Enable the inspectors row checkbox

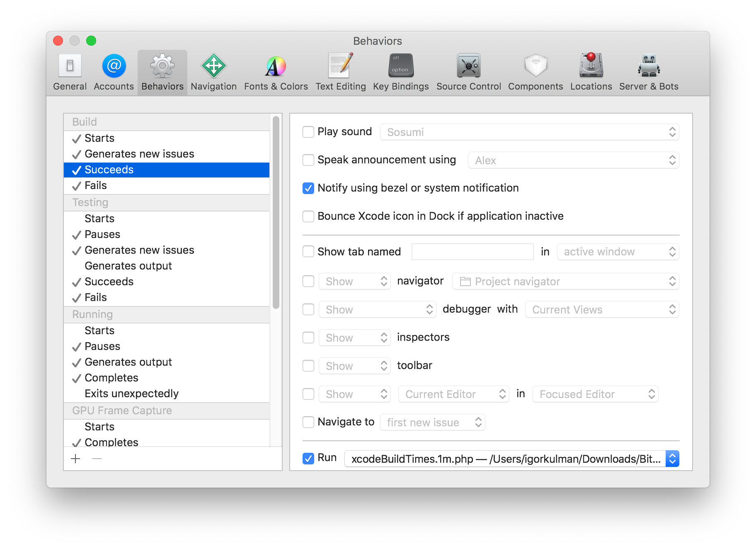(x=308, y=338)
